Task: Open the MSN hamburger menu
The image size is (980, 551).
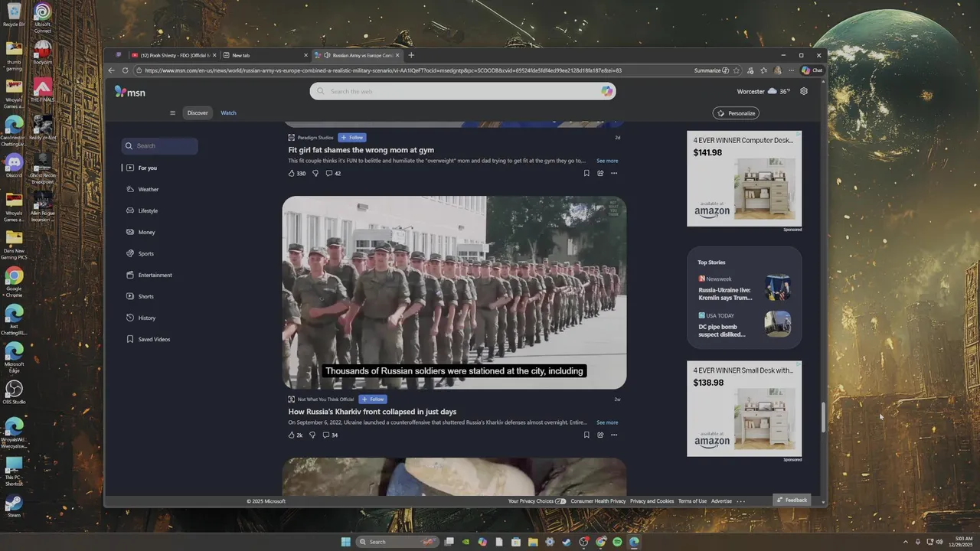Action: [172, 113]
